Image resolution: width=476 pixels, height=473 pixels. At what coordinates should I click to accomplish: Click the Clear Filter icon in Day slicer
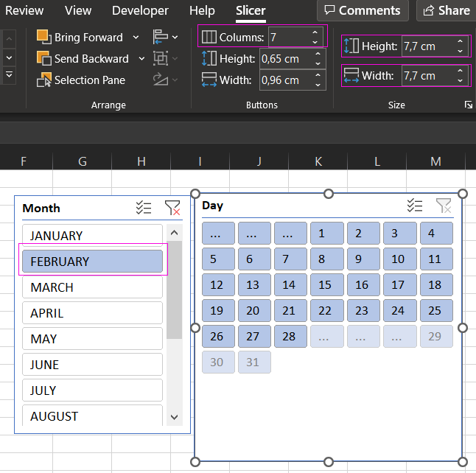coord(443,206)
